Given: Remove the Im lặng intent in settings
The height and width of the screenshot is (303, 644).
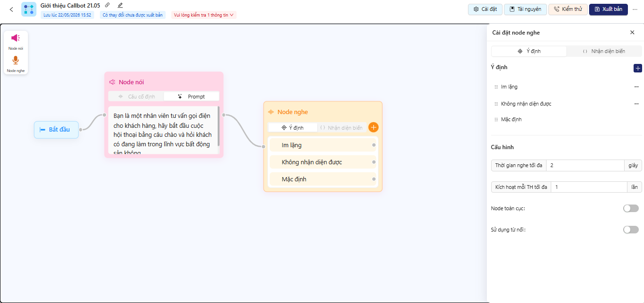Looking at the screenshot, I should point(636,87).
